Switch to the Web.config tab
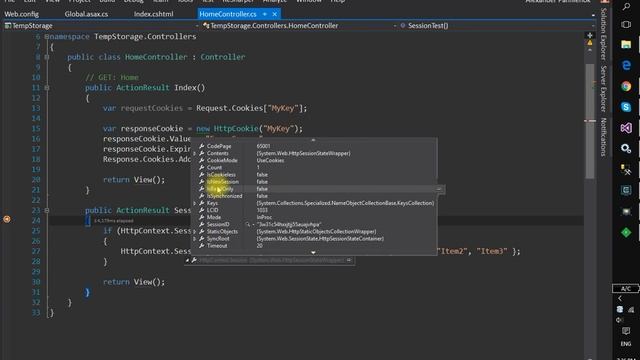 [22, 14]
